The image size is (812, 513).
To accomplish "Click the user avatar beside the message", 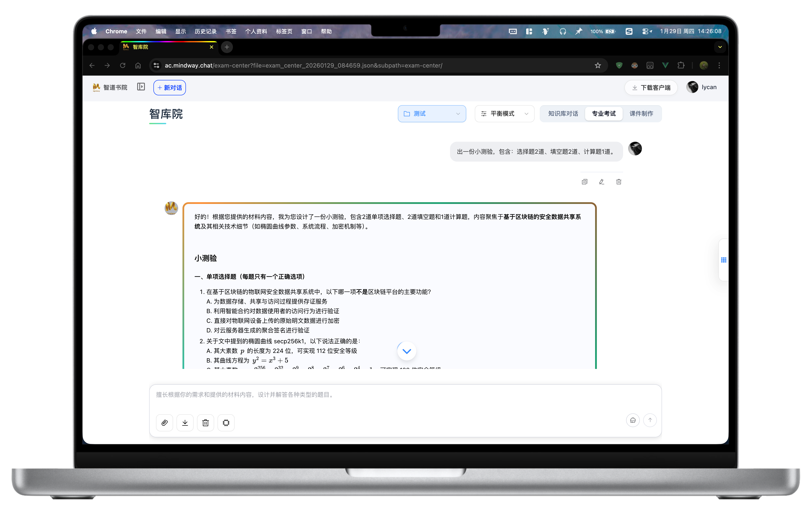I will pyautogui.click(x=635, y=148).
